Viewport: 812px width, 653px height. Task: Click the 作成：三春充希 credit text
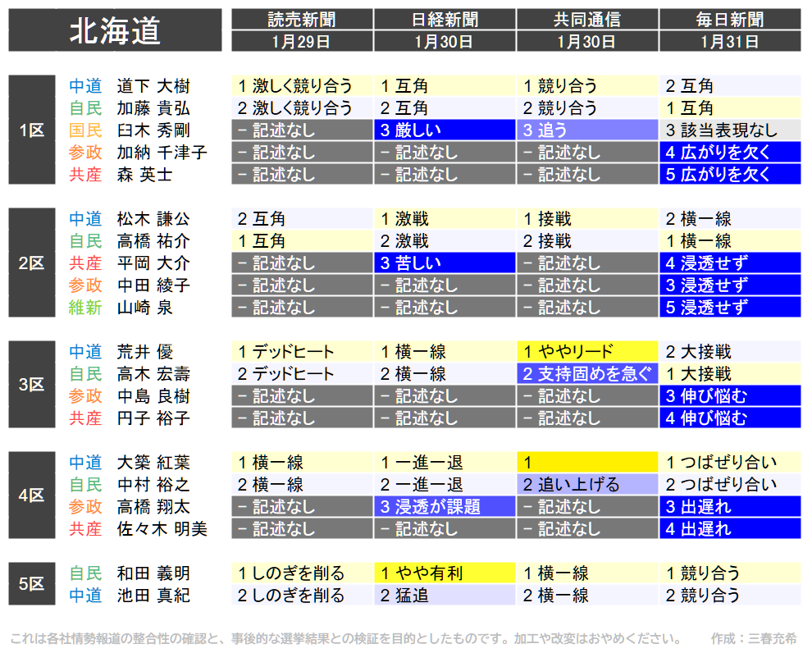point(754,638)
